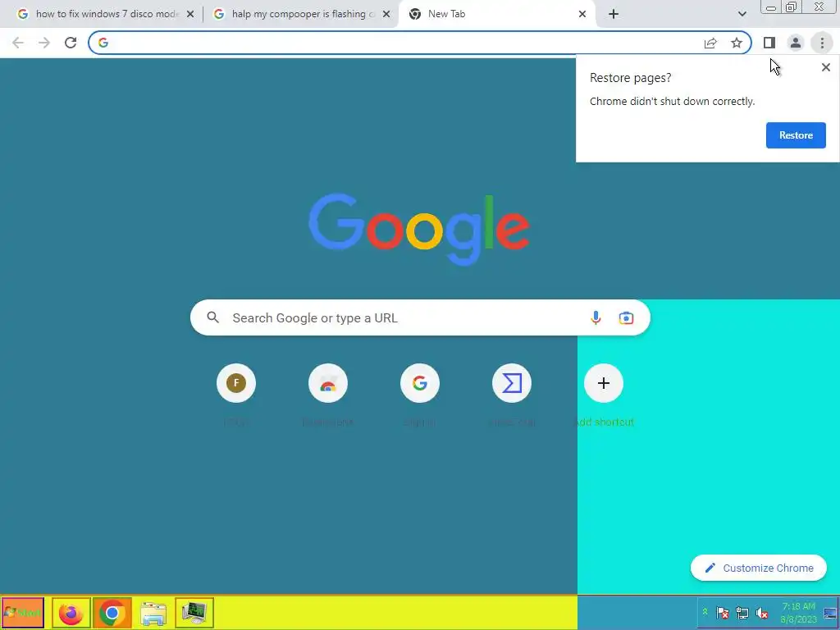Show hidden tray icons chevron
This screenshot has width=840, height=630.
pyautogui.click(x=705, y=612)
